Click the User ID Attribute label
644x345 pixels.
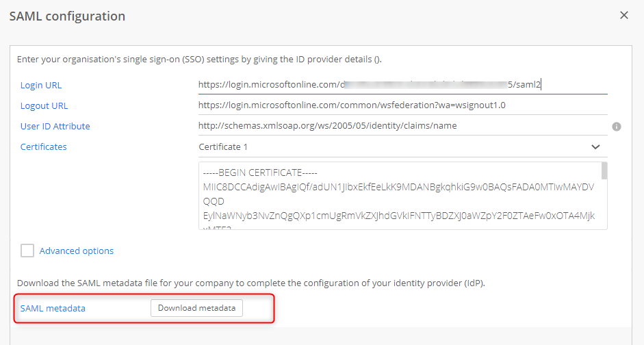pyautogui.click(x=55, y=126)
